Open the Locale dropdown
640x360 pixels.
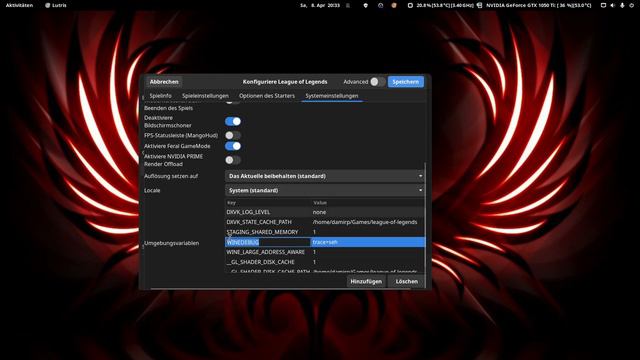click(325, 190)
